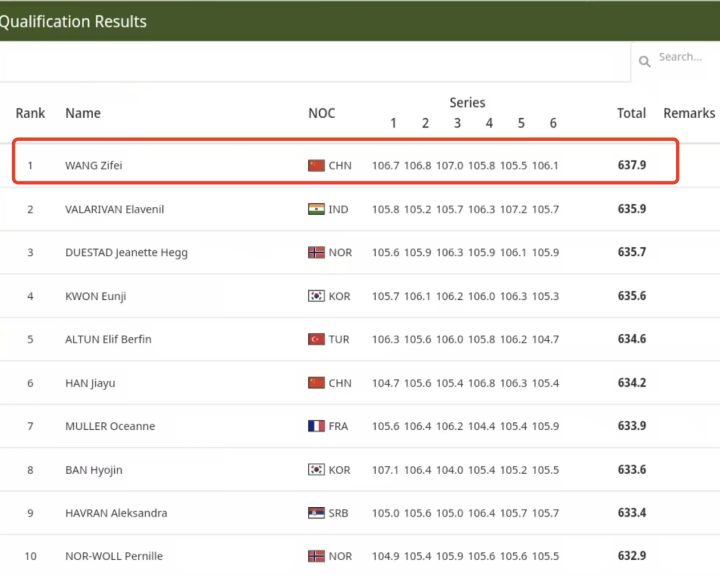Screen dimensions: 720x576
Task: Click the China flag beside WANG Zifei
Action: [316, 166]
